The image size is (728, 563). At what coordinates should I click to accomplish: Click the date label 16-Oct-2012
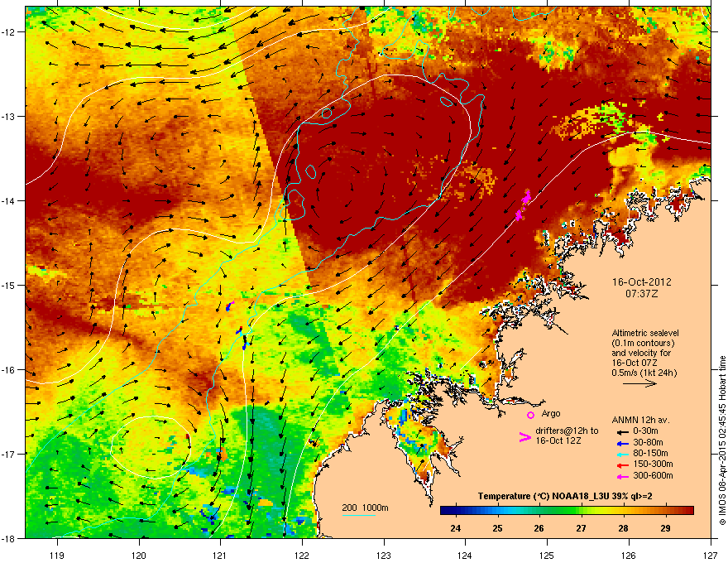coord(642,282)
